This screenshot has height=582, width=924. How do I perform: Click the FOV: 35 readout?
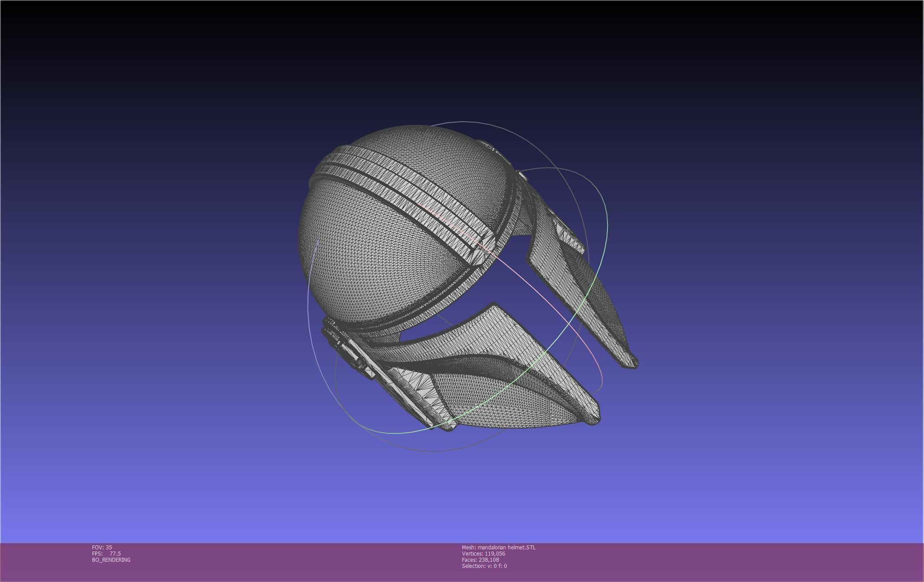pyautogui.click(x=102, y=547)
